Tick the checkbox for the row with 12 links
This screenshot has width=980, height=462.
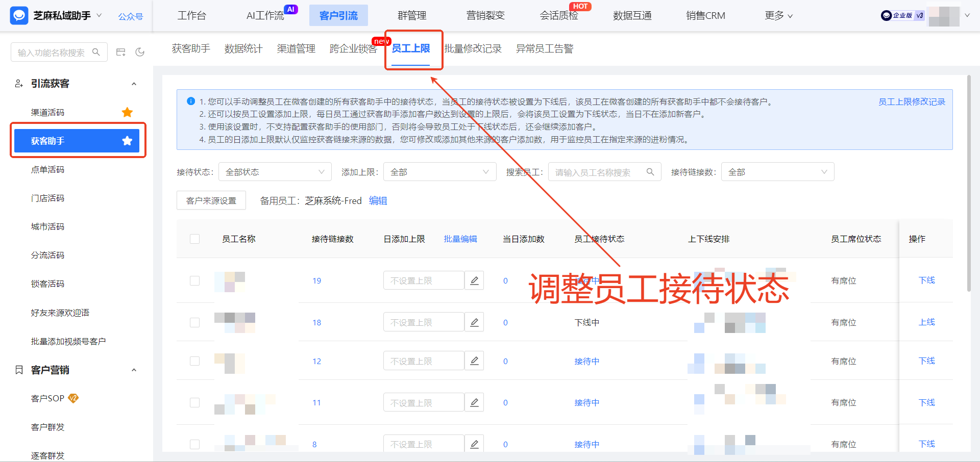pyautogui.click(x=194, y=361)
